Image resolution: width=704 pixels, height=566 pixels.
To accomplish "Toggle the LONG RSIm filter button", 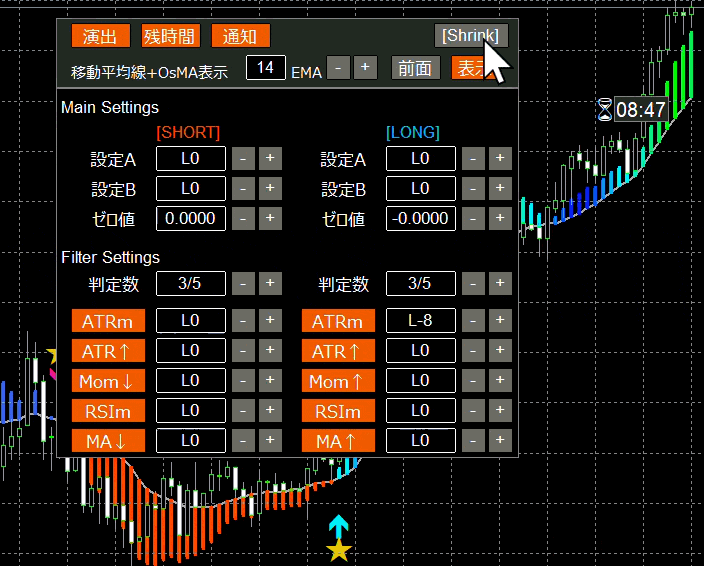I will click(338, 411).
